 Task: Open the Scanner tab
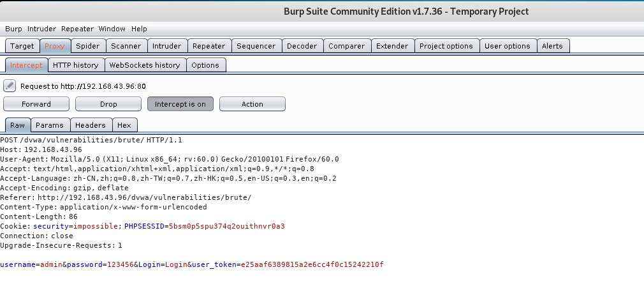126,46
